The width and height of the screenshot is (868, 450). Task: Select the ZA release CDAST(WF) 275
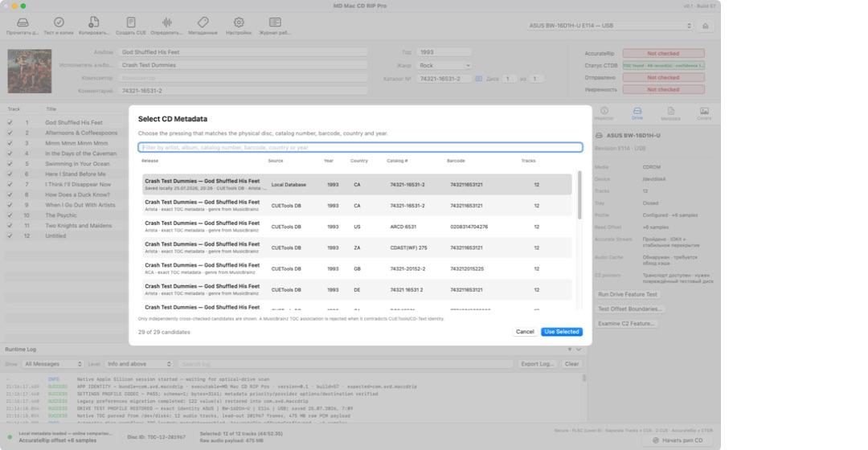[x=357, y=247]
